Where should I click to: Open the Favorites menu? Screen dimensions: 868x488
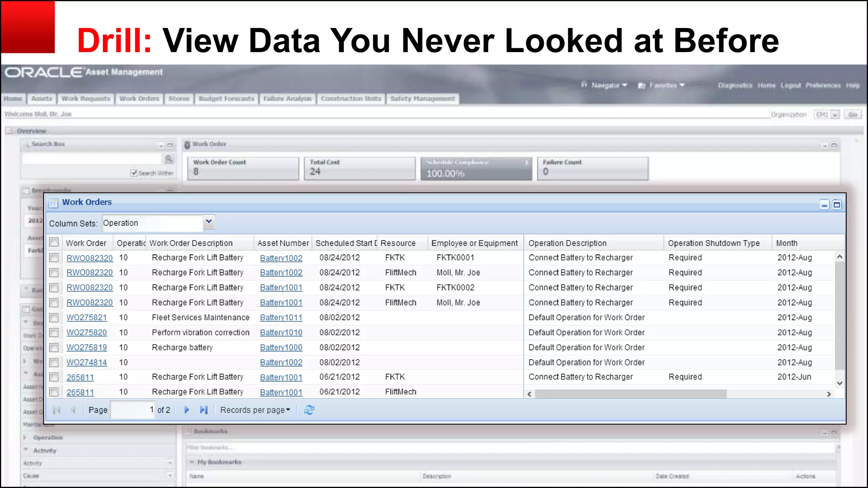pyautogui.click(x=662, y=85)
